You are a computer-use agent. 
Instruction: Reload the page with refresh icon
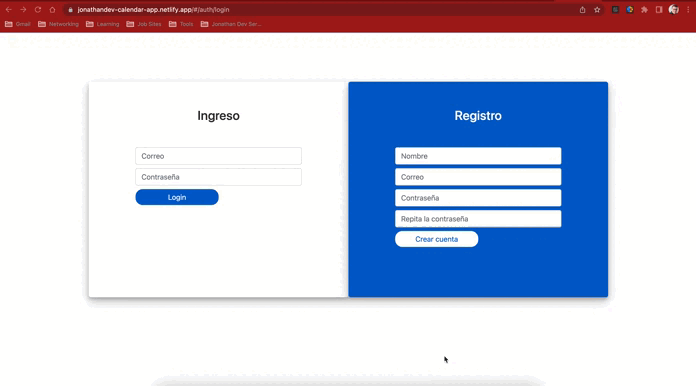38,9
